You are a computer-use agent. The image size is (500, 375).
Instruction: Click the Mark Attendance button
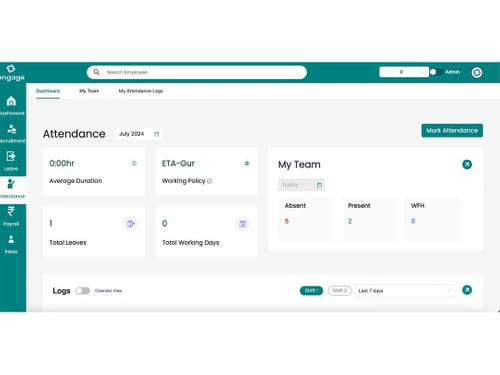[452, 131]
